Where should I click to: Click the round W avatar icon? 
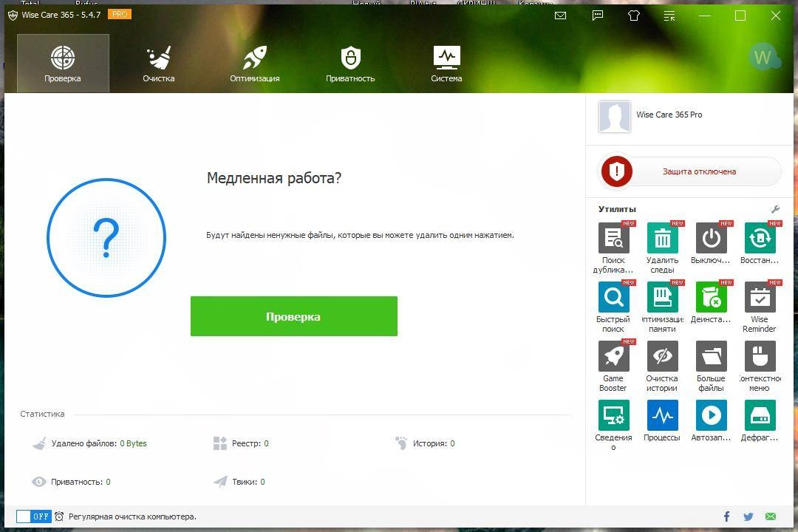(x=763, y=56)
